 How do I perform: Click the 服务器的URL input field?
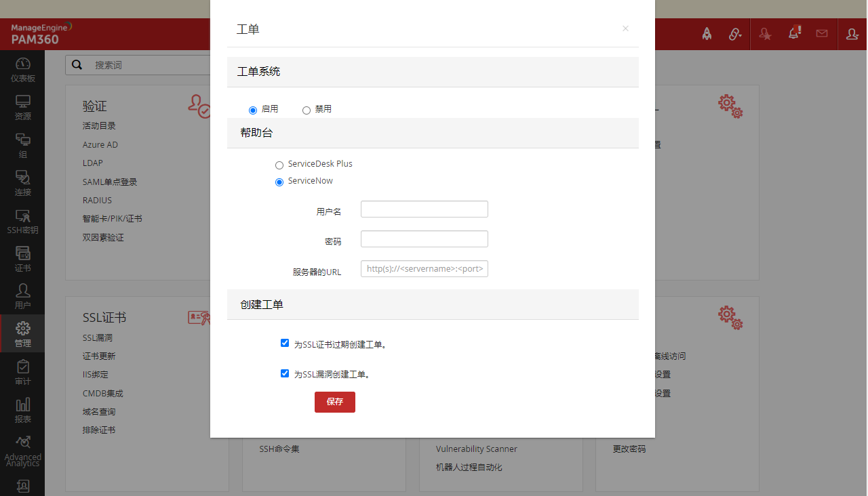tap(425, 269)
